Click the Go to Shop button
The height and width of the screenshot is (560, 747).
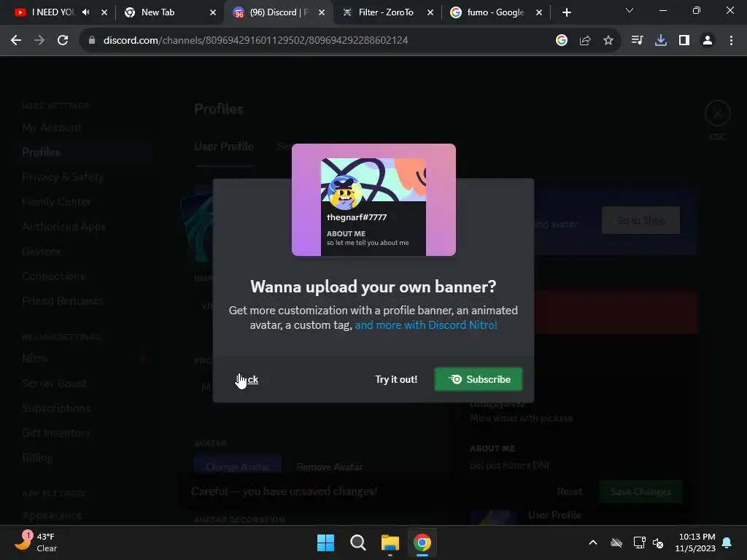tap(640, 220)
